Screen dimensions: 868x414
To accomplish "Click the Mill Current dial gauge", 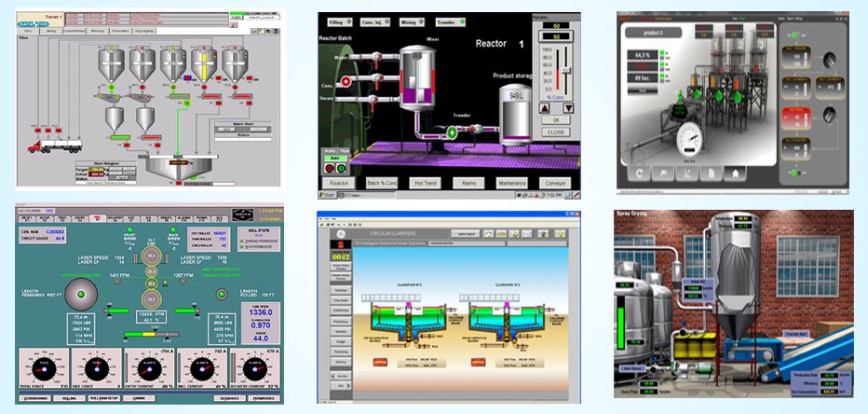I will point(202,369).
